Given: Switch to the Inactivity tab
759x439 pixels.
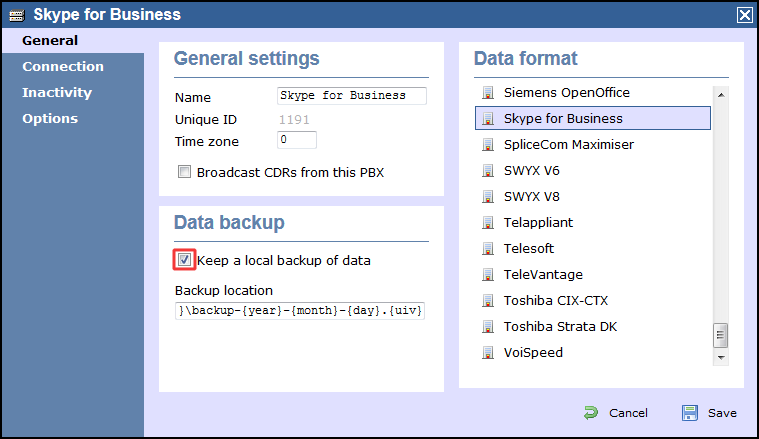Looking at the screenshot, I should [57, 92].
